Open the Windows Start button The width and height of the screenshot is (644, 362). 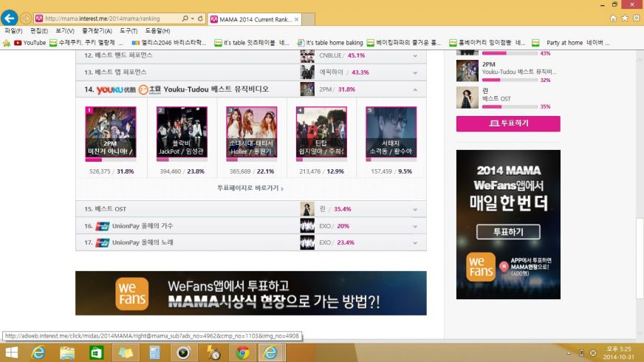(x=12, y=352)
